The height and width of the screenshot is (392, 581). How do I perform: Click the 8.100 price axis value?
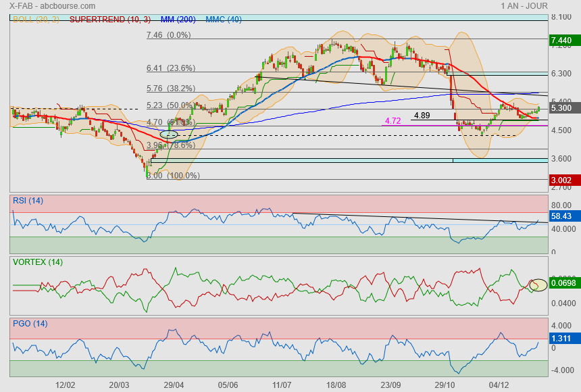(561, 17)
